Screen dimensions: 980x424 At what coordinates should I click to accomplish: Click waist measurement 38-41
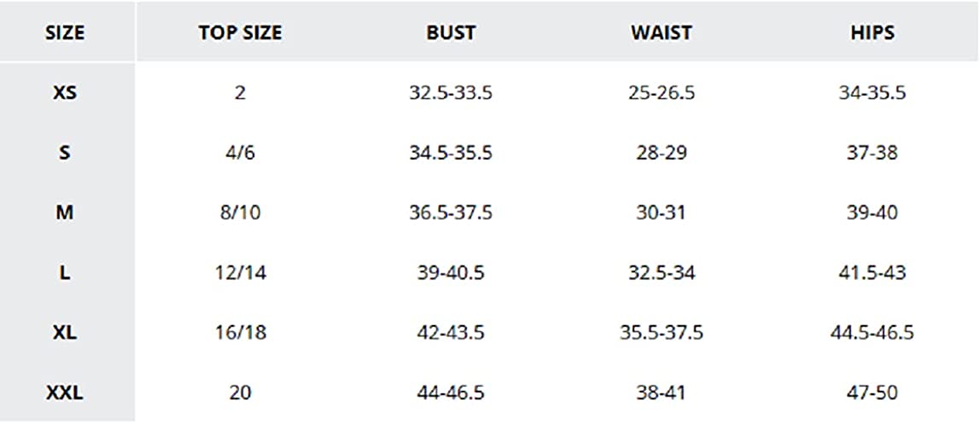point(661,393)
